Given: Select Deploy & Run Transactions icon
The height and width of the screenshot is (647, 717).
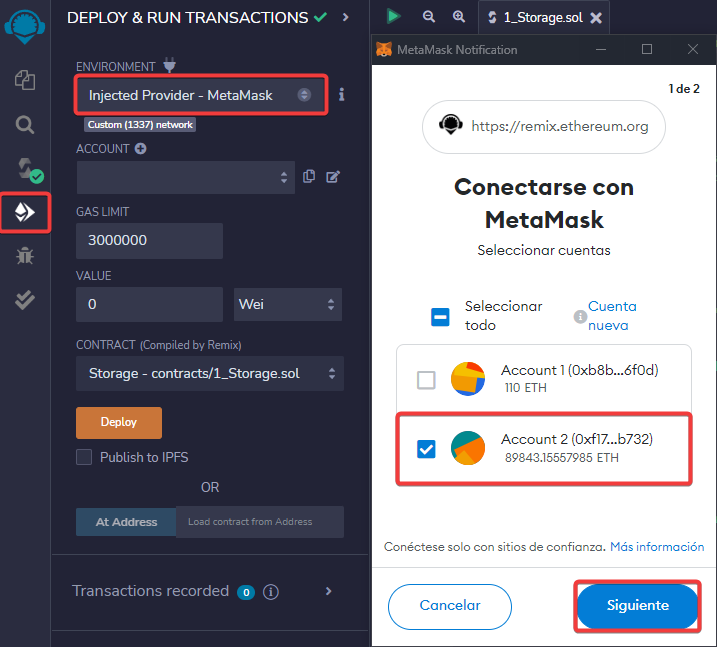Looking at the screenshot, I should (x=25, y=211).
